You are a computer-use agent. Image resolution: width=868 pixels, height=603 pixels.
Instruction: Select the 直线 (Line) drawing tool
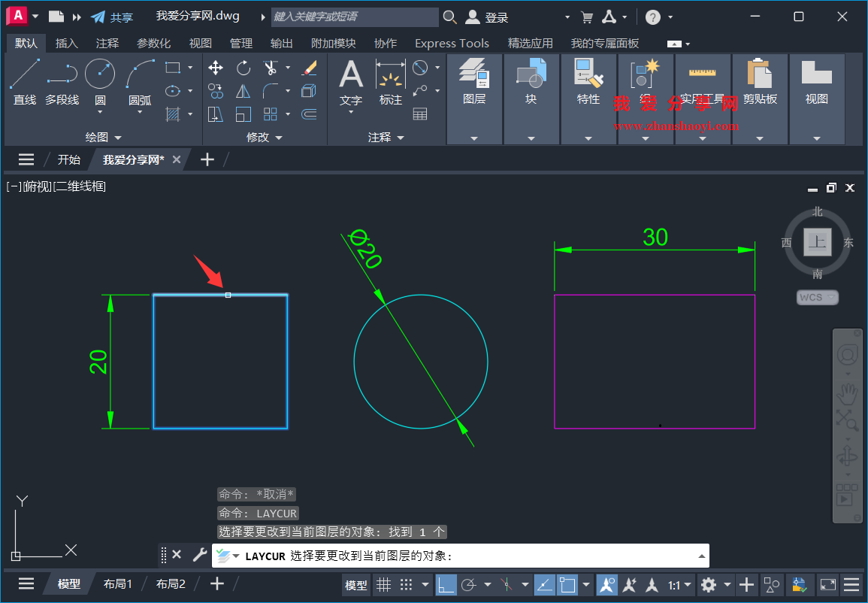[24, 79]
